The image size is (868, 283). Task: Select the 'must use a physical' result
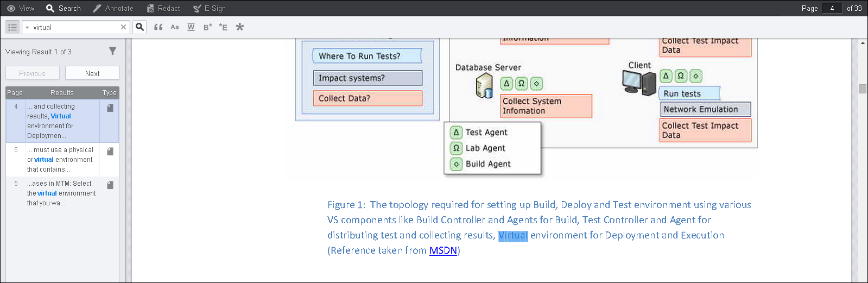click(x=60, y=160)
